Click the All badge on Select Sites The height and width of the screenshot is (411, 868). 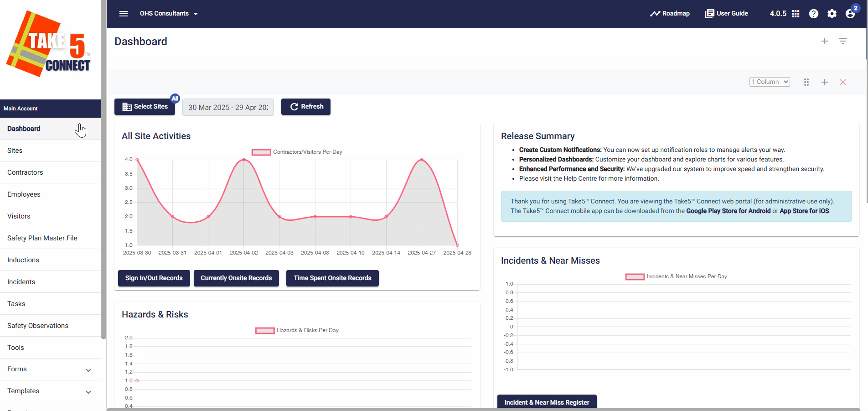175,98
